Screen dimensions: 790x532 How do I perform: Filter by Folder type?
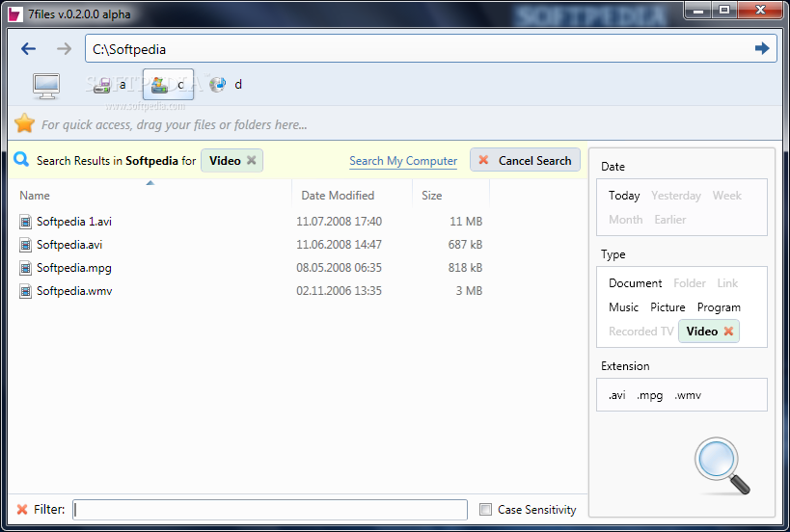point(690,282)
